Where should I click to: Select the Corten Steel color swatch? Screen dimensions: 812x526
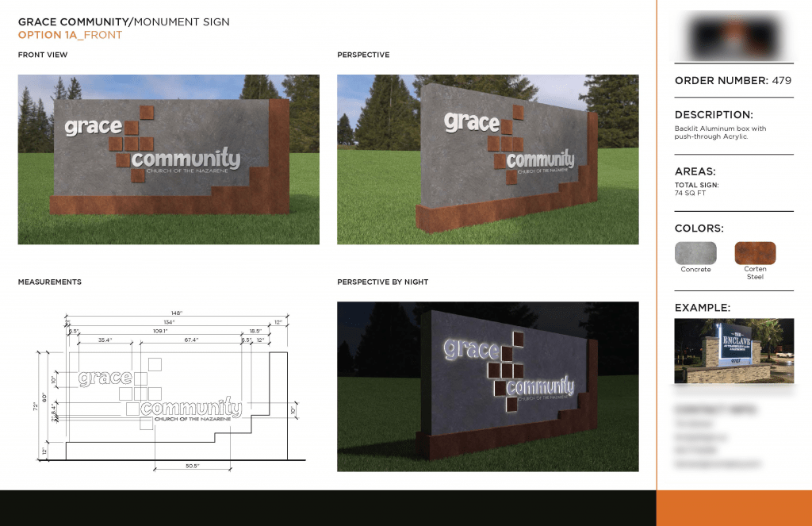(x=754, y=254)
